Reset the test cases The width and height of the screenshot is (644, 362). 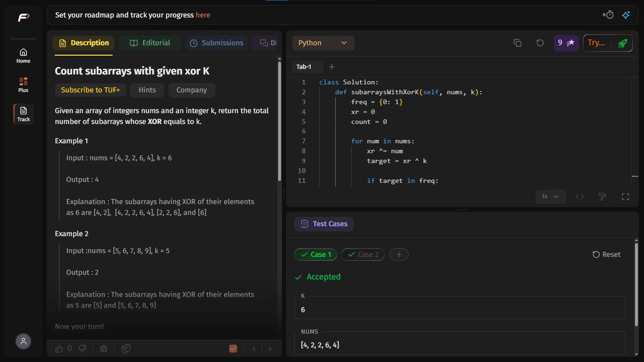[606, 255]
